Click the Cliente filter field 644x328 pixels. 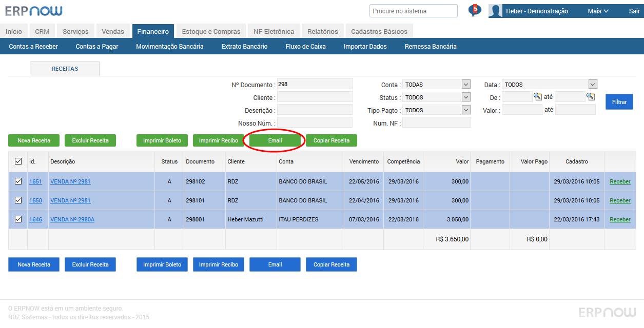coord(315,97)
